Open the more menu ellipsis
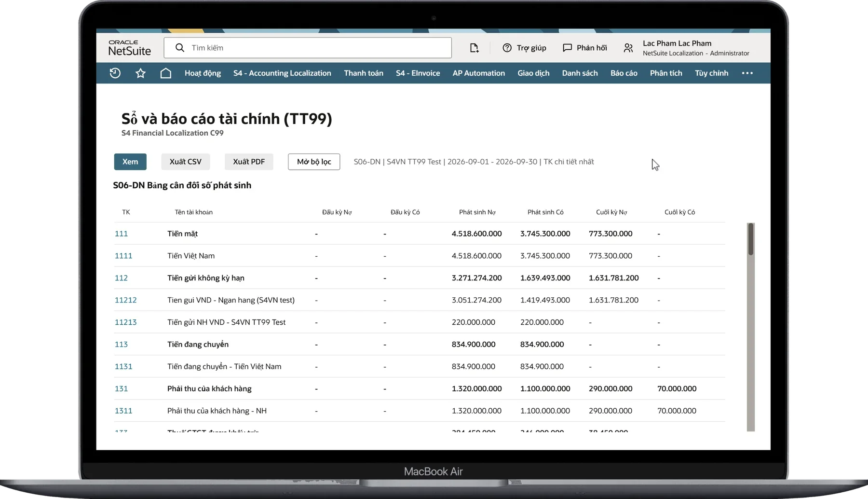The width and height of the screenshot is (868, 499). [747, 73]
